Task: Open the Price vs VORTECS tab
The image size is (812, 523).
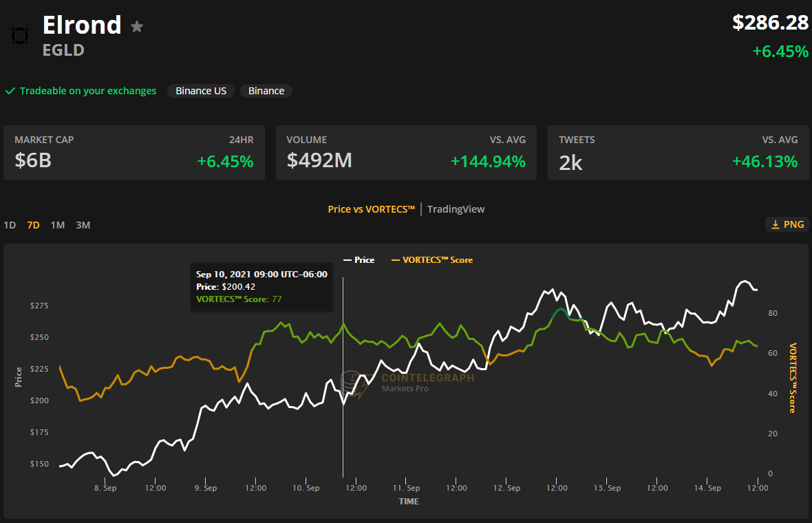Action: (371, 209)
